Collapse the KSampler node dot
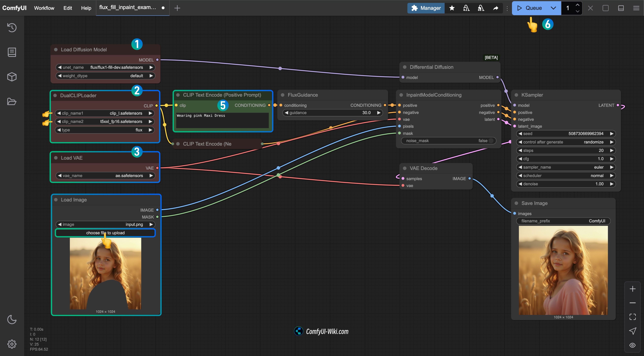 516,95
